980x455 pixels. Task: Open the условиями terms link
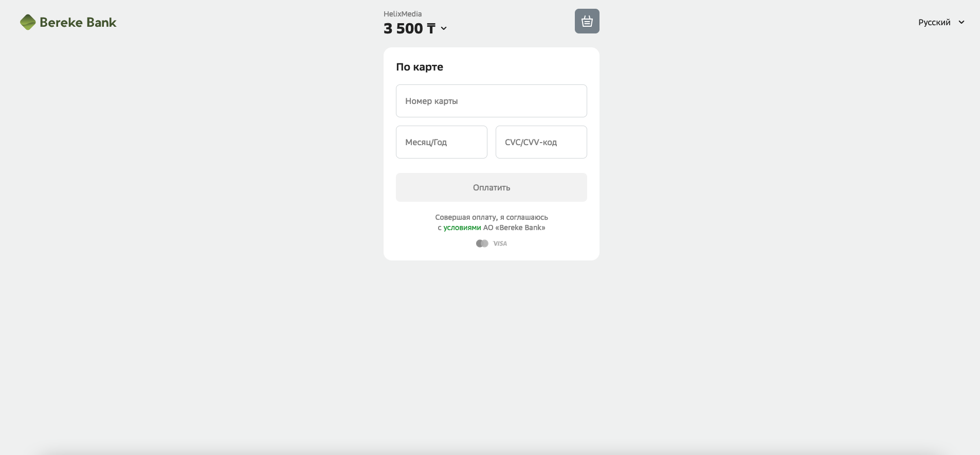click(462, 227)
